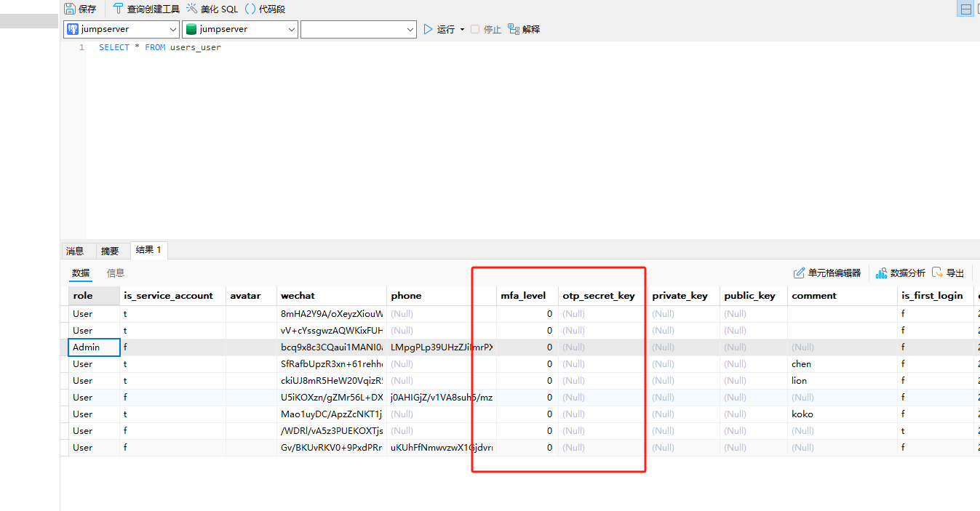Select phone cell starting uKUhFfNm
The width and height of the screenshot is (980, 511).
click(x=441, y=448)
